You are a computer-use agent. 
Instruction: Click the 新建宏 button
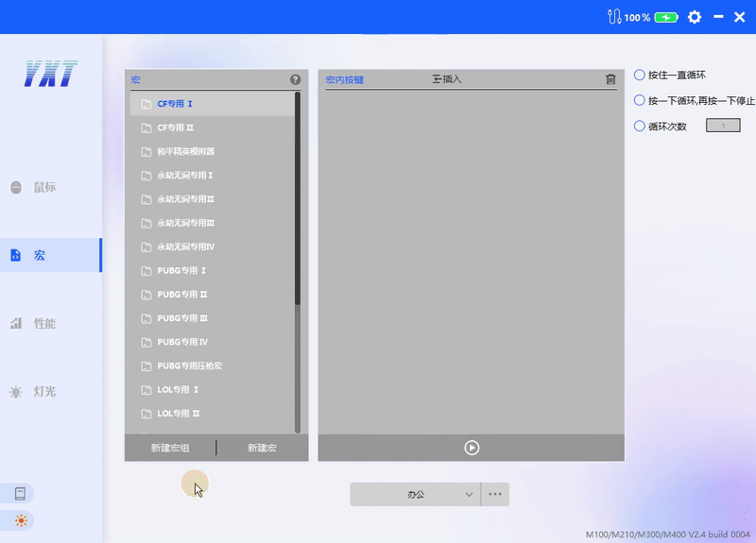(262, 448)
